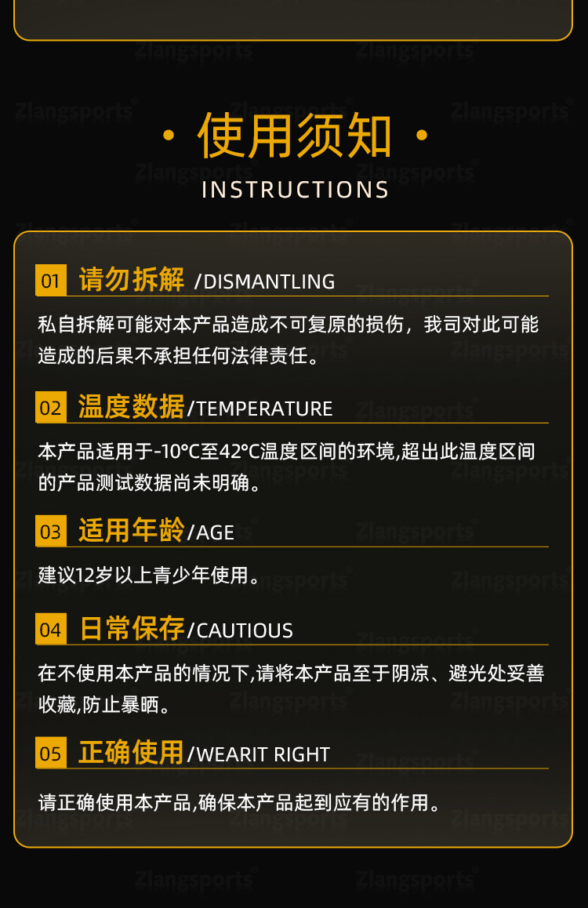This screenshot has width=588, height=908.
Task: Click the yellow 05 number badge
Action: (x=51, y=753)
